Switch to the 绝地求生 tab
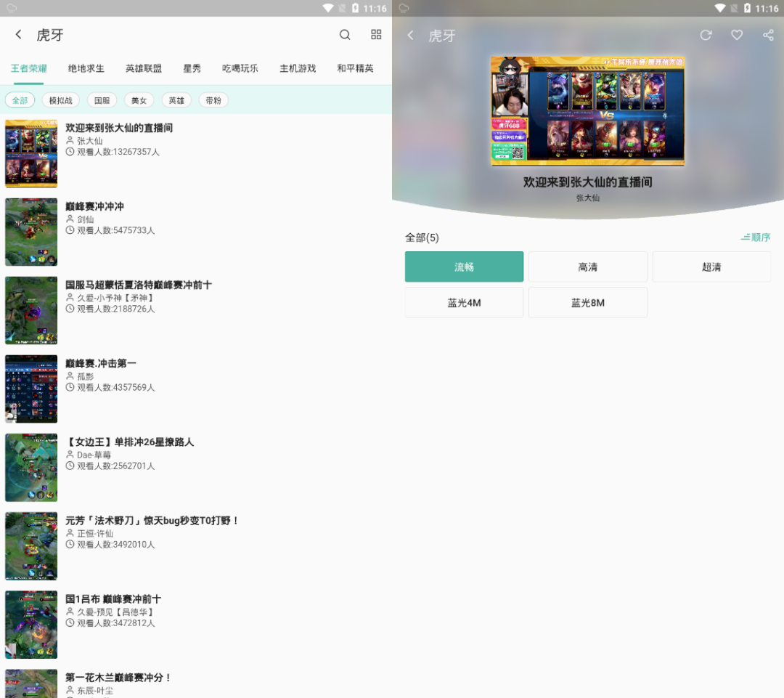 [x=86, y=68]
